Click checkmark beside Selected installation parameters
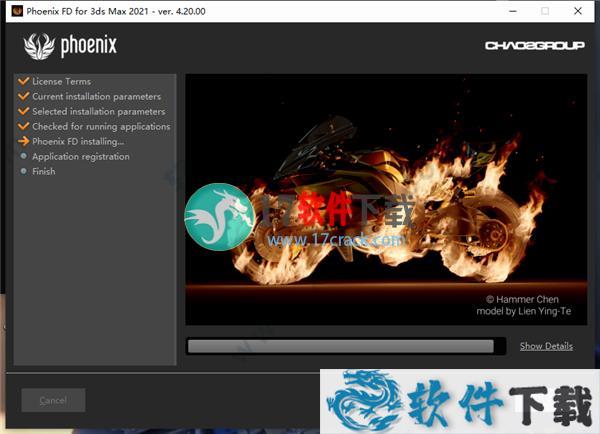Viewport: 600px width, 434px height. (24, 111)
